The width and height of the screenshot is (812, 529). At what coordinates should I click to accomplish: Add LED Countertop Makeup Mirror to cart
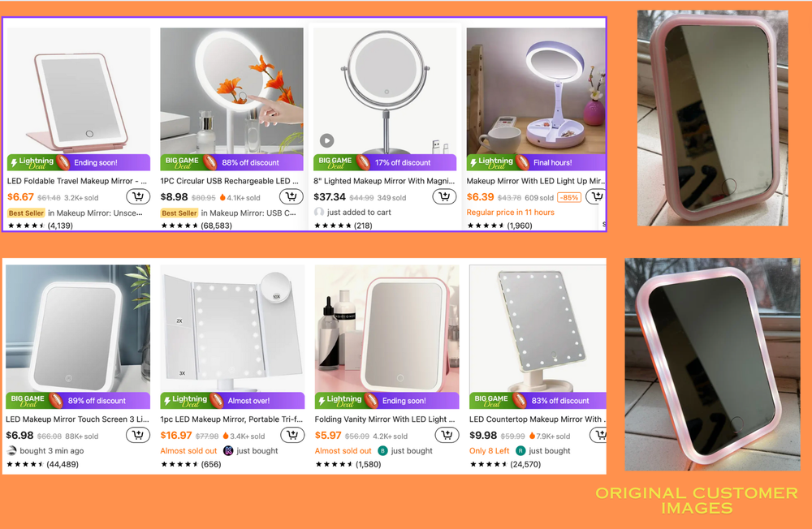pos(598,436)
